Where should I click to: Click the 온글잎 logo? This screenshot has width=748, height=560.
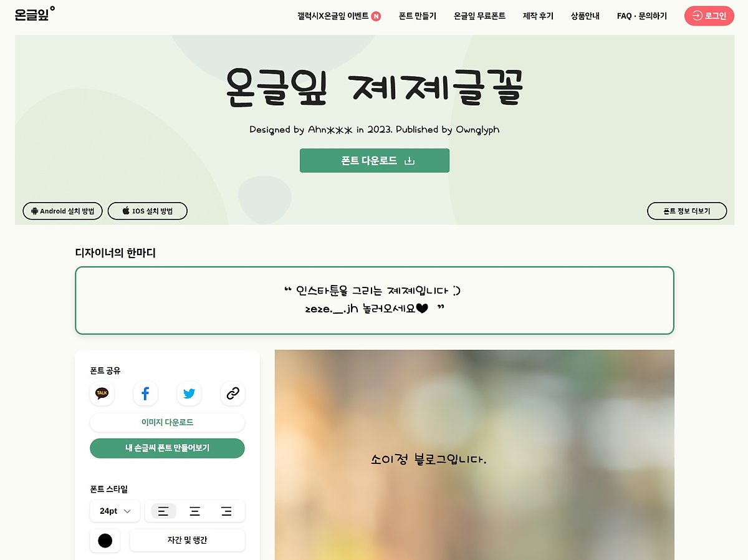tap(34, 14)
